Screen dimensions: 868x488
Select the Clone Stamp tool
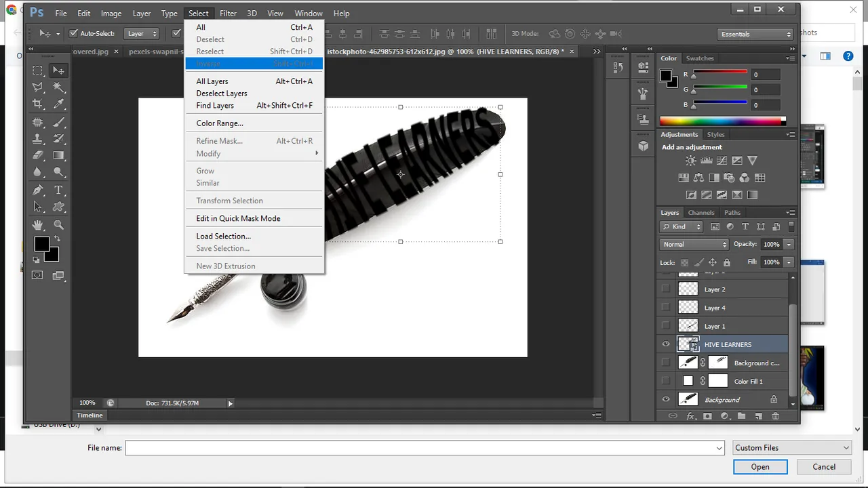click(x=38, y=139)
